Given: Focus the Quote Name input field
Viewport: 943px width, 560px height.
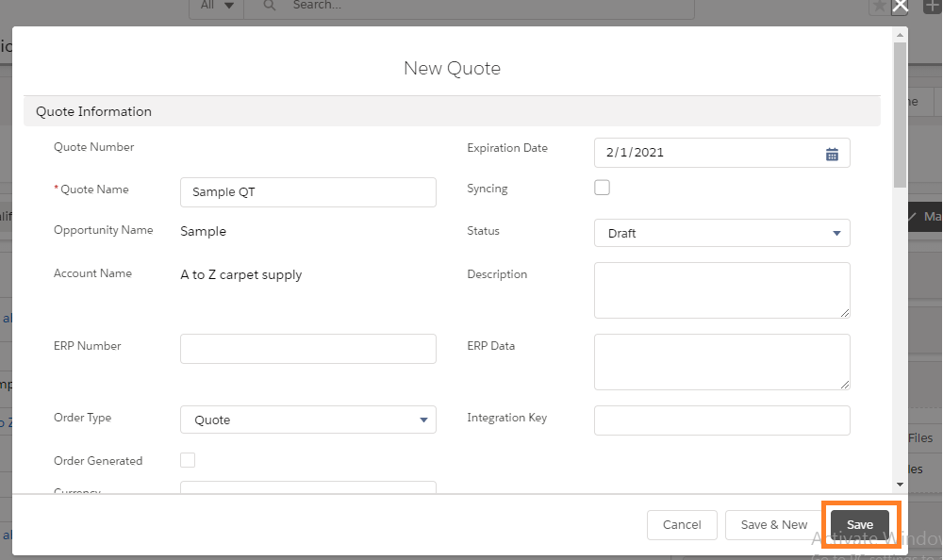Looking at the screenshot, I should coord(308,192).
